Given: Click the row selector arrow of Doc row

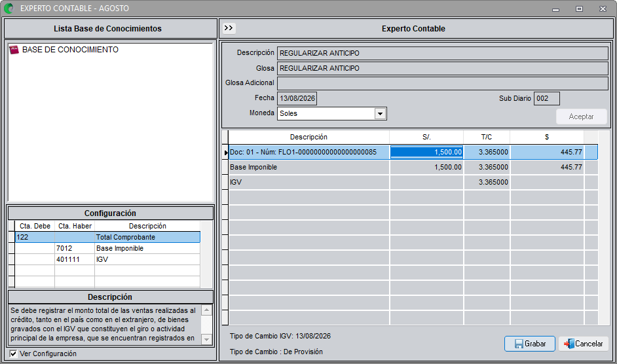Looking at the screenshot, I should click(225, 153).
